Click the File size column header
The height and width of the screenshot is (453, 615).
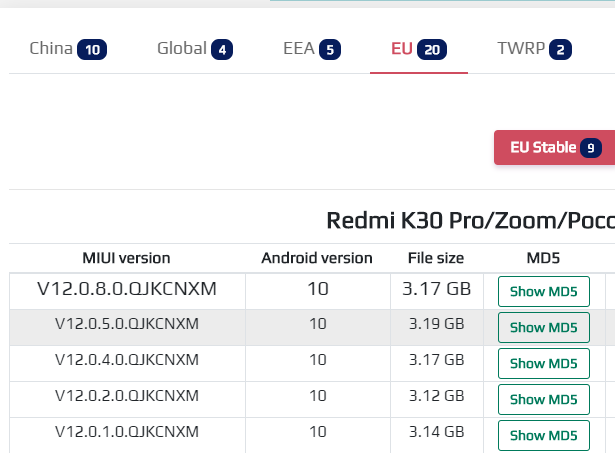click(436, 258)
